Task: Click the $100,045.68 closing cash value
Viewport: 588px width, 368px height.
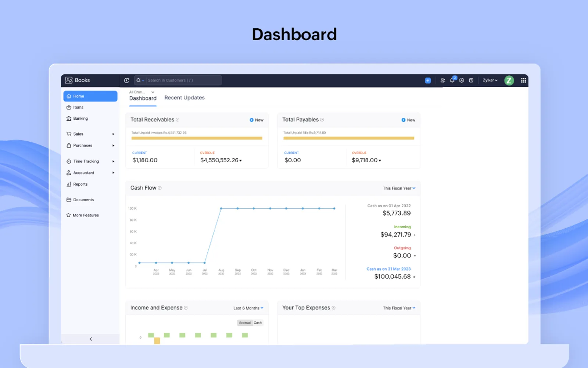Action: (392, 277)
